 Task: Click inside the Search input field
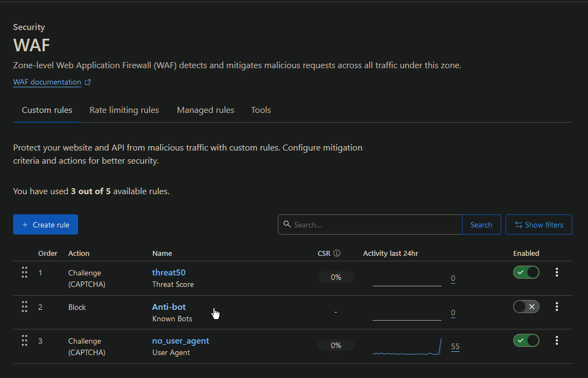[x=355, y=224]
